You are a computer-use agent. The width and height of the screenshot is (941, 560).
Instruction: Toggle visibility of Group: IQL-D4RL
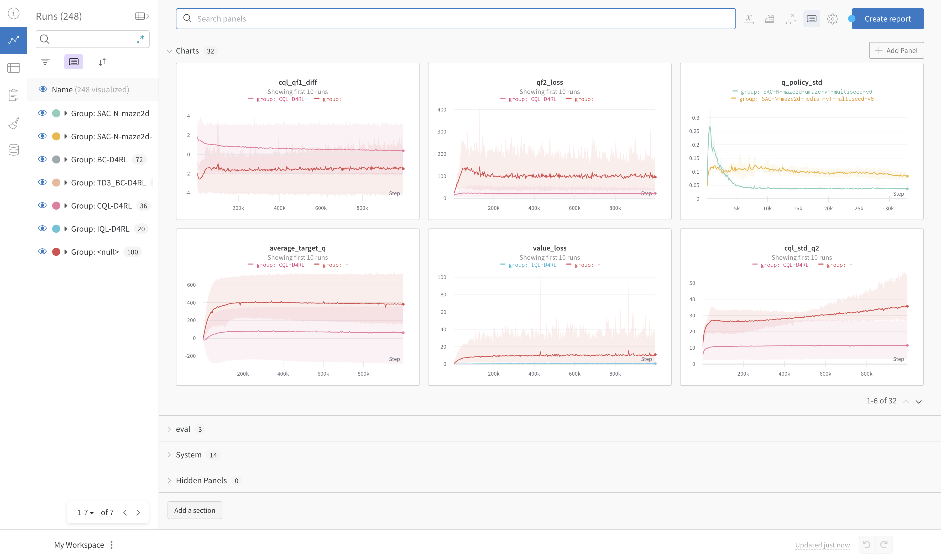pos(42,229)
